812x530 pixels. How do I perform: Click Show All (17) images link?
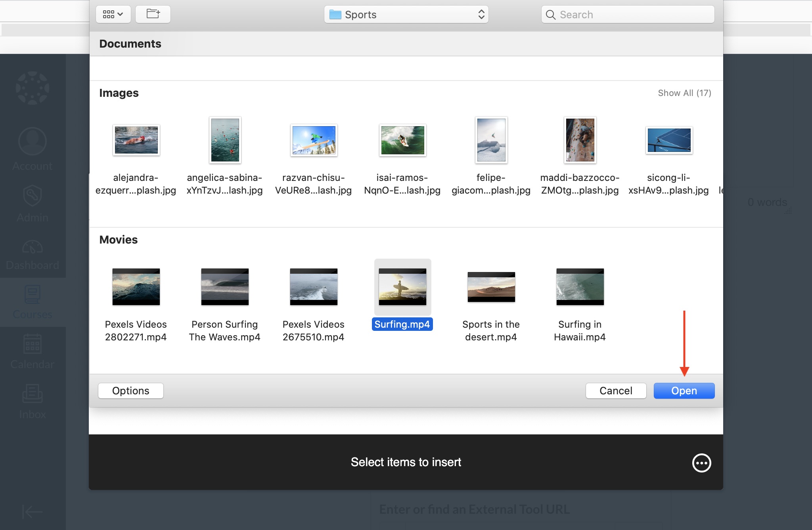[684, 93]
